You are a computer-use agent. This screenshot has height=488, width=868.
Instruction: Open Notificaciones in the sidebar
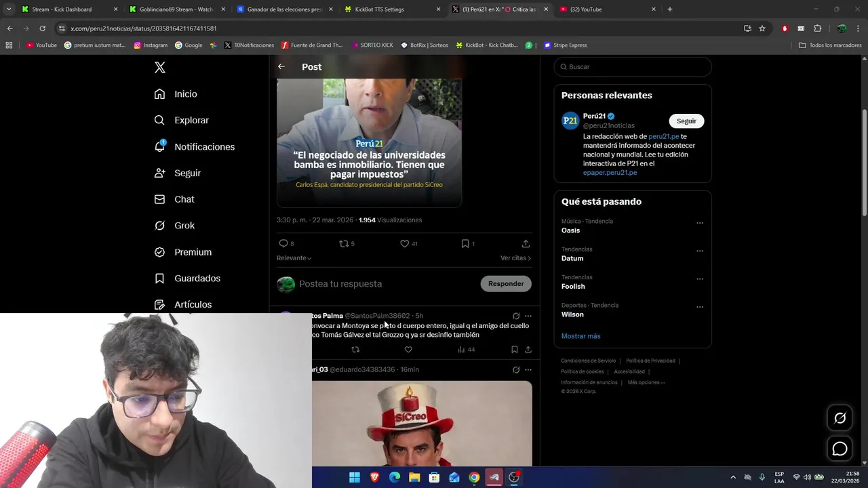tap(194, 146)
